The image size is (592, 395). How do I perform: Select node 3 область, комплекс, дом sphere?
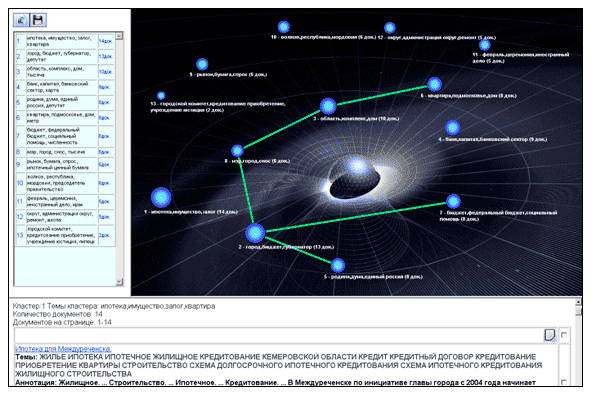point(328,106)
